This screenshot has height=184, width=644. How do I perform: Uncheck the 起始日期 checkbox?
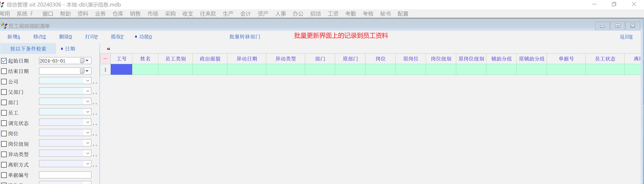coord(4,61)
